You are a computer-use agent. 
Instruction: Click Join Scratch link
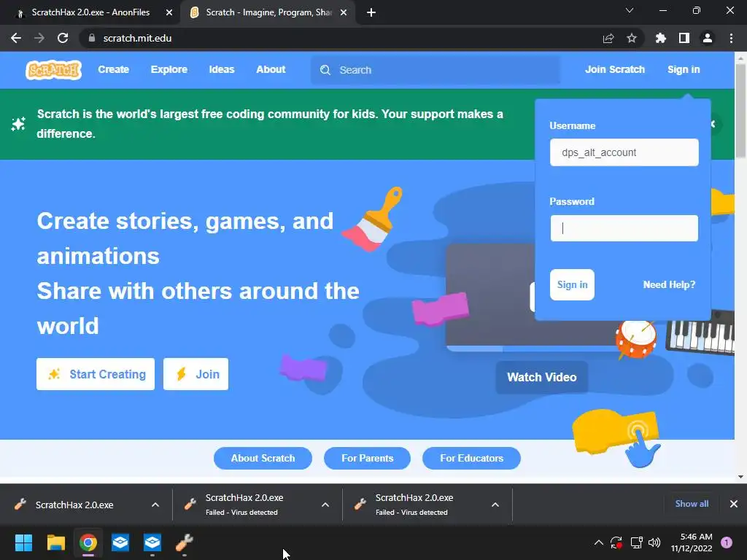(614, 69)
